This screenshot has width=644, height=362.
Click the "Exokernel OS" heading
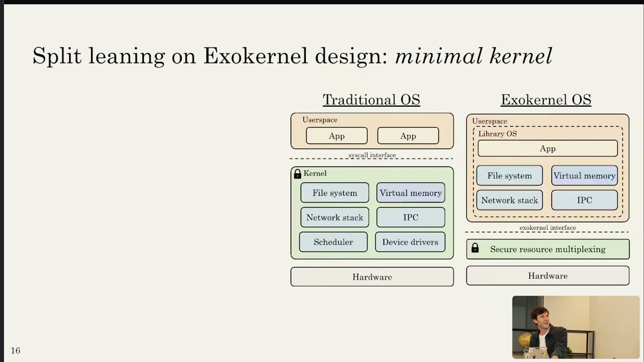click(x=546, y=100)
